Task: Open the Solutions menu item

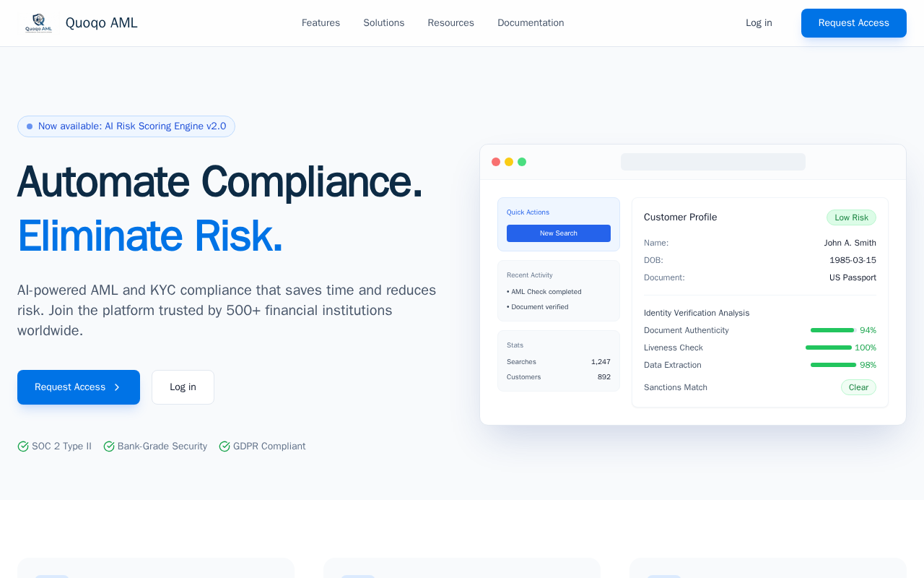Action: [384, 23]
